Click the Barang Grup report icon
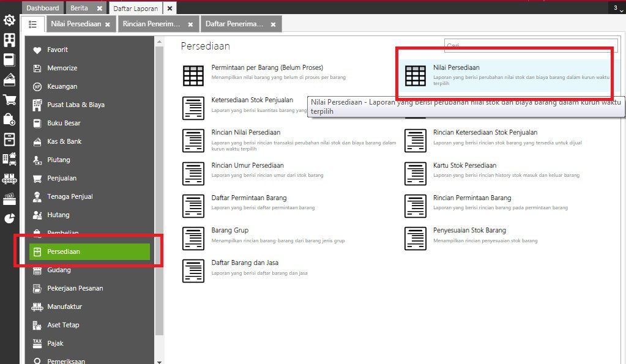Image resolution: width=626 pixels, height=364 pixels. tap(193, 239)
